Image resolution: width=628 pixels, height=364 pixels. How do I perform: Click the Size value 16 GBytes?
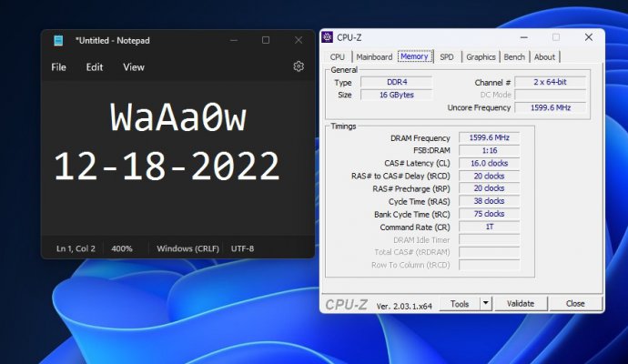(x=397, y=95)
